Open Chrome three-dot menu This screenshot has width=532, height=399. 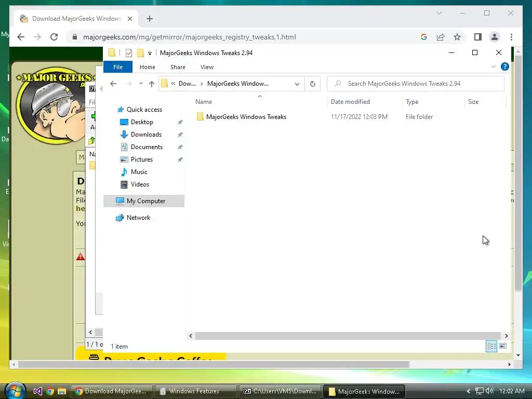pos(511,37)
